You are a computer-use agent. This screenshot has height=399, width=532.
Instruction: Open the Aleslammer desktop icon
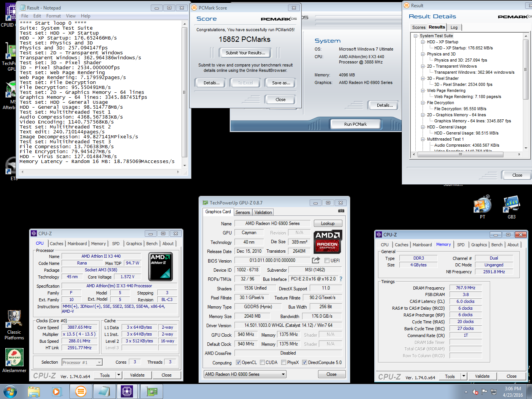14,360
